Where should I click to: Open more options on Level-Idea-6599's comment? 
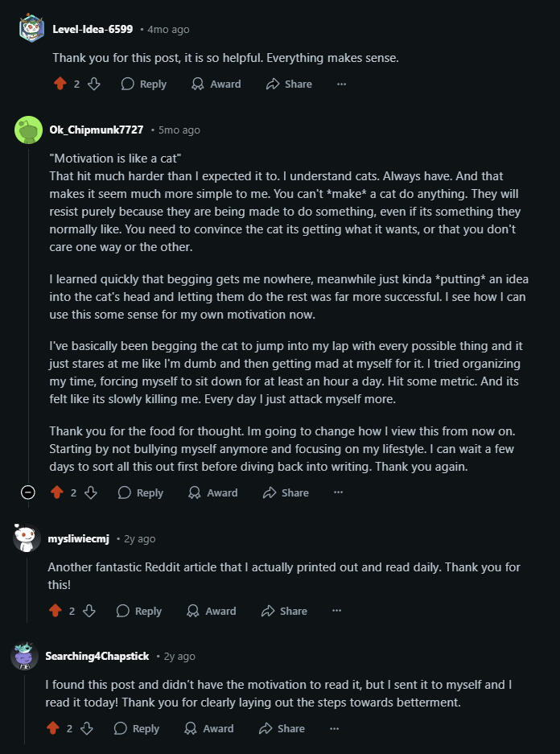341,84
